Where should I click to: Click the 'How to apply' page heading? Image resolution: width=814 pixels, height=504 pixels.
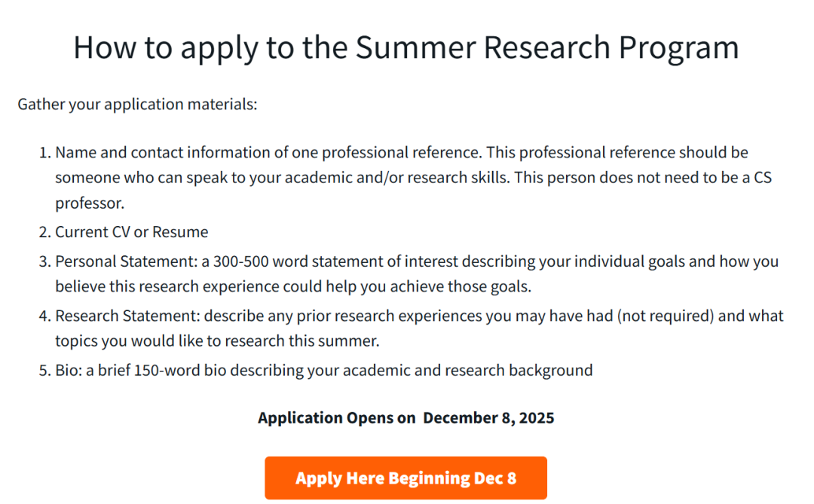[x=406, y=47]
